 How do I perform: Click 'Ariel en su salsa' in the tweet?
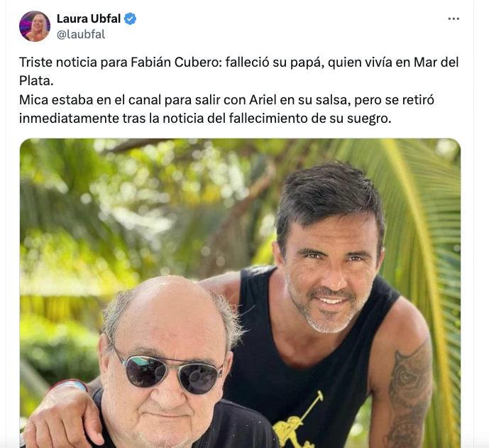pyautogui.click(x=301, y=100)
